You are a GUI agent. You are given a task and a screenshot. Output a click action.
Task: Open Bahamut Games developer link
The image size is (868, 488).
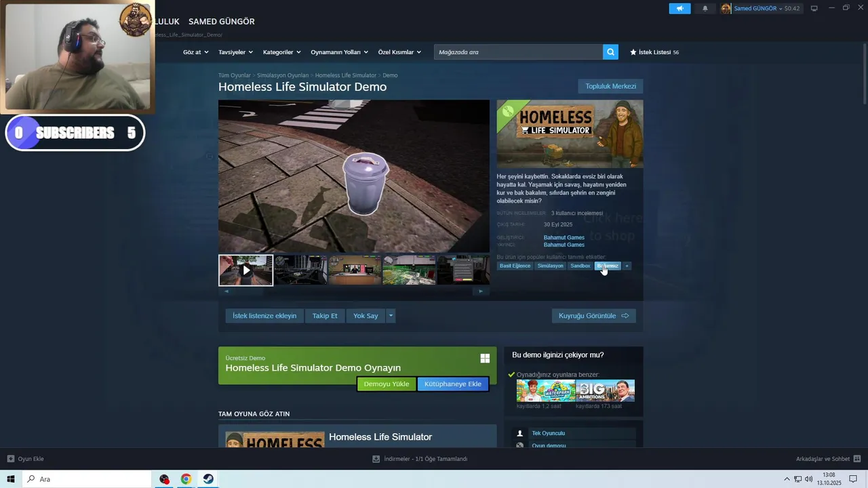point(564,237)
